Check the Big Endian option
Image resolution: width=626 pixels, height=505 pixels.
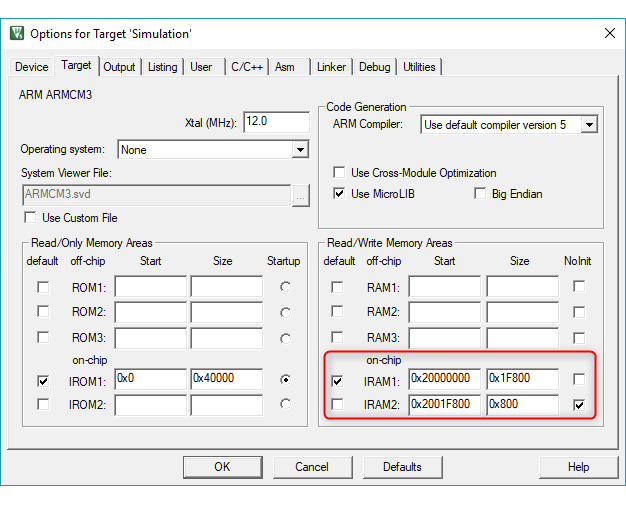[480, 194]
